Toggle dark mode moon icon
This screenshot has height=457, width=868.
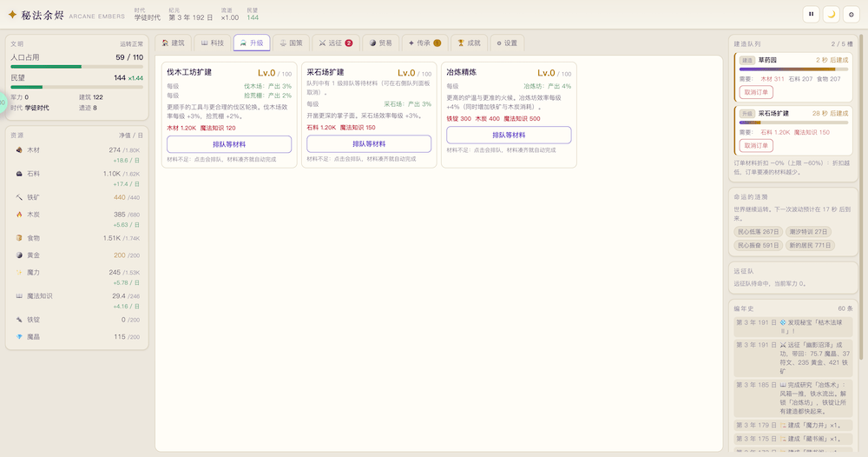click(831, 15)
